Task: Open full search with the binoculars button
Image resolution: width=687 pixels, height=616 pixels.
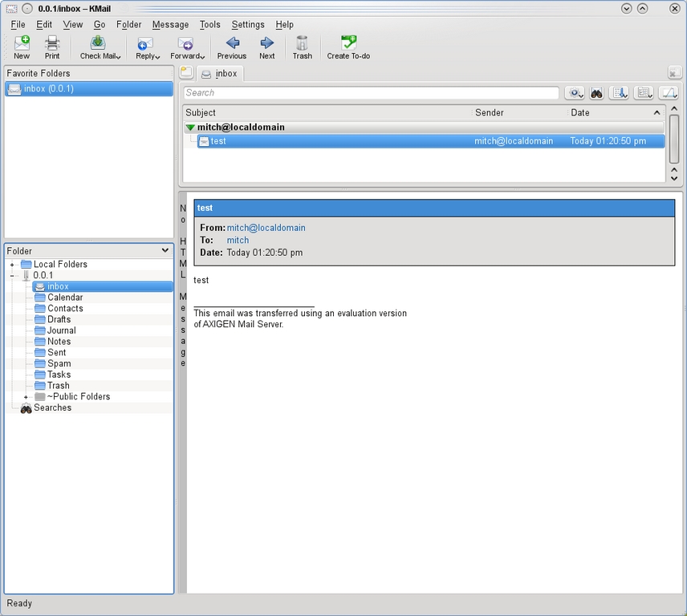Action: coord(596,93)
